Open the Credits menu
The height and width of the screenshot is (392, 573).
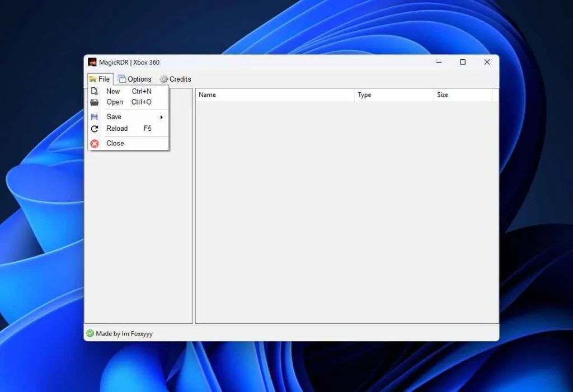click(x=175, y=79)
